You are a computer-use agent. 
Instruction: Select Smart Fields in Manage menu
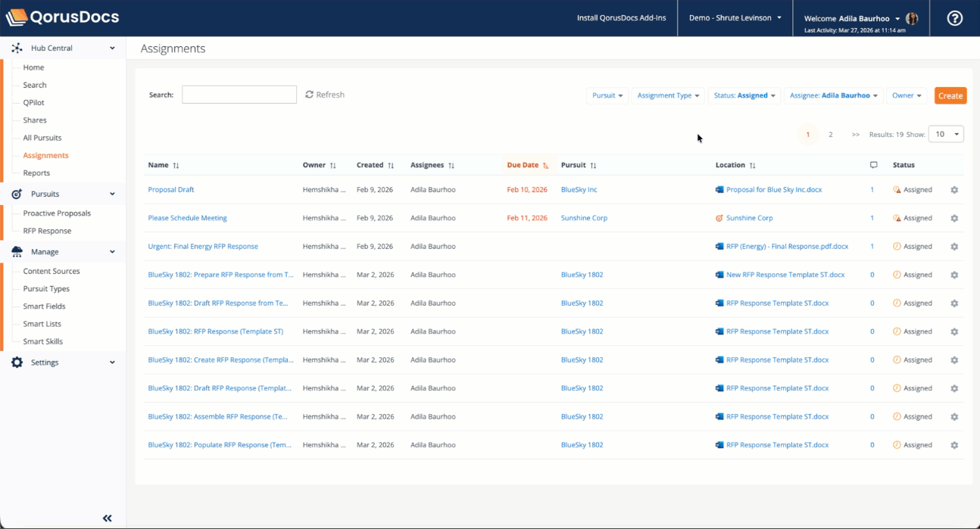pyautogui.click(x=44, y=307)
